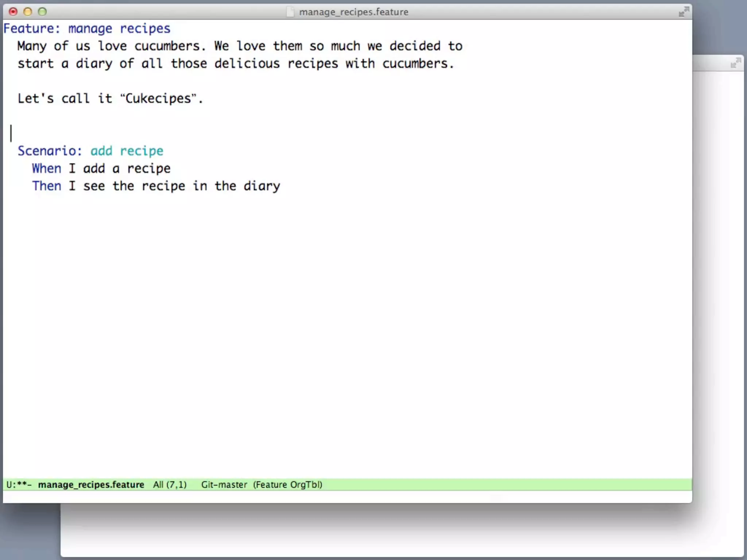Viewport: 747px width, 560px height.
Task: Zoom the window with the green button
Action: (x=42, y=12)
